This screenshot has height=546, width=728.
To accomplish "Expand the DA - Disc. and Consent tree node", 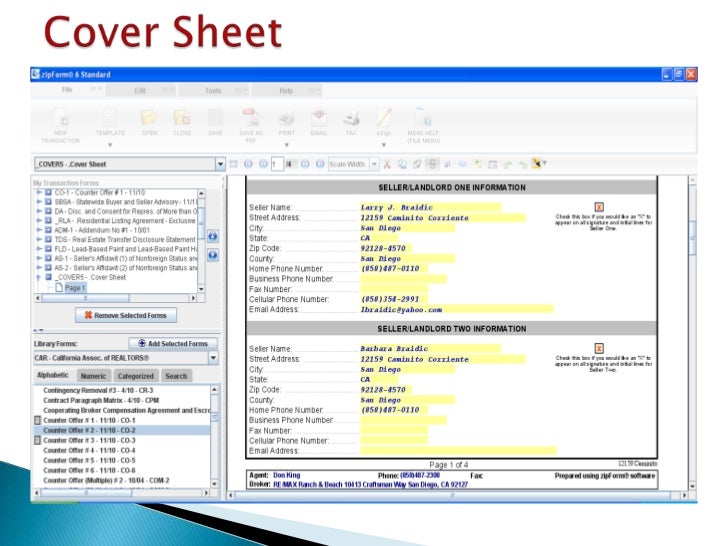I will 39,211.
